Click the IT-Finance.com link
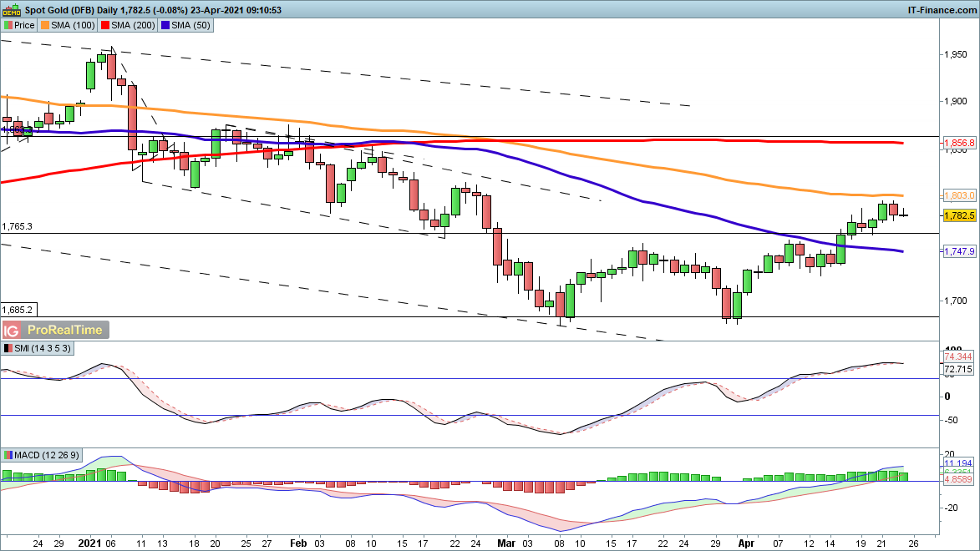Image resolution: width=980 pixels, height=551 pixels. (x=942, y=10)
